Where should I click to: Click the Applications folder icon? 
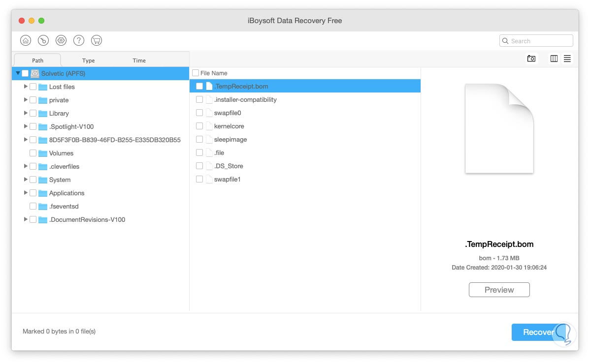pos(43,193)
